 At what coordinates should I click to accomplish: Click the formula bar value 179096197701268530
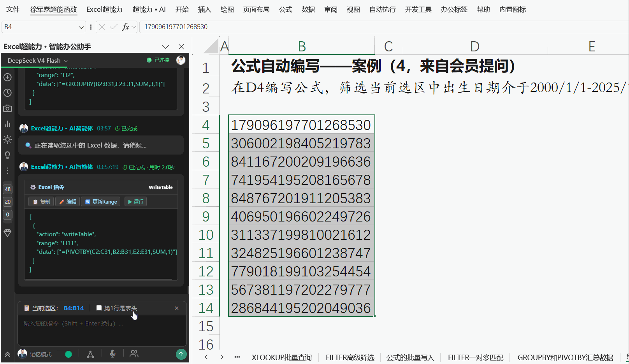(x=176, y=27)
